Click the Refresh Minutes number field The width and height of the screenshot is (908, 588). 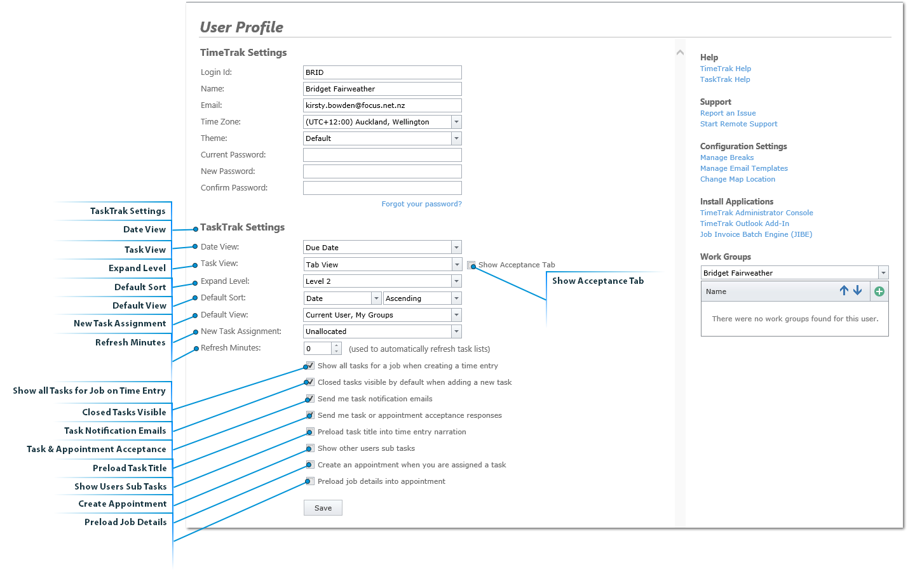pyautogui.click(x=318, y=349)
